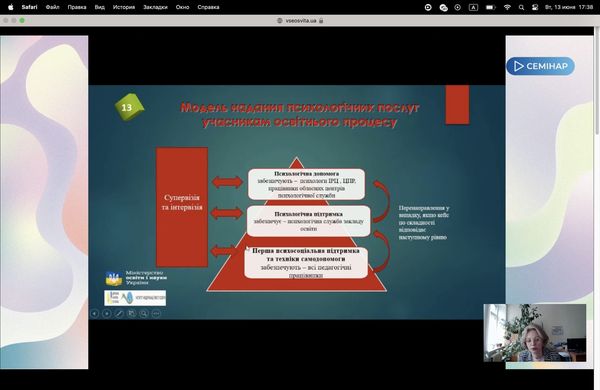The height and width of the screenshot is (390, 600).
Task: Click the site lock icon in address bar
Action: pyautogui.click(x=321, y=21)
